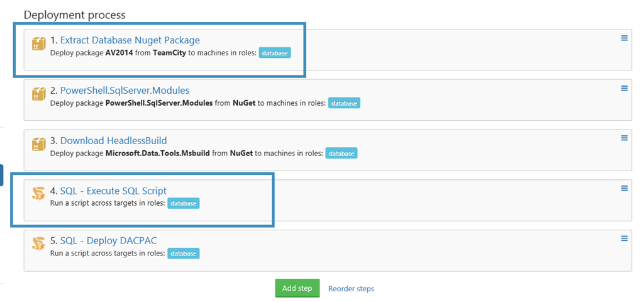Click database role tag on Deploy DACPAC step
The height and width of the screenshot is (302, 644).
click(184, 254)
